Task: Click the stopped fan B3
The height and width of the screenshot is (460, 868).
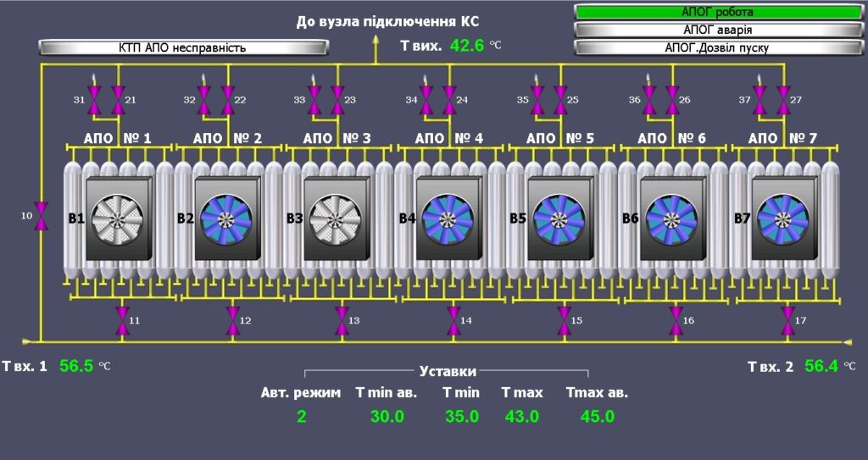Action: tap(337, 219)
